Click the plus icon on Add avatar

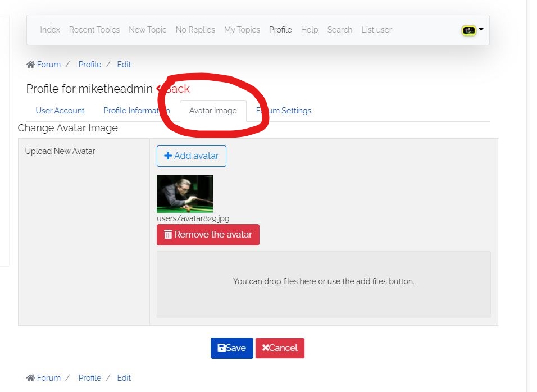pos(167,156)
